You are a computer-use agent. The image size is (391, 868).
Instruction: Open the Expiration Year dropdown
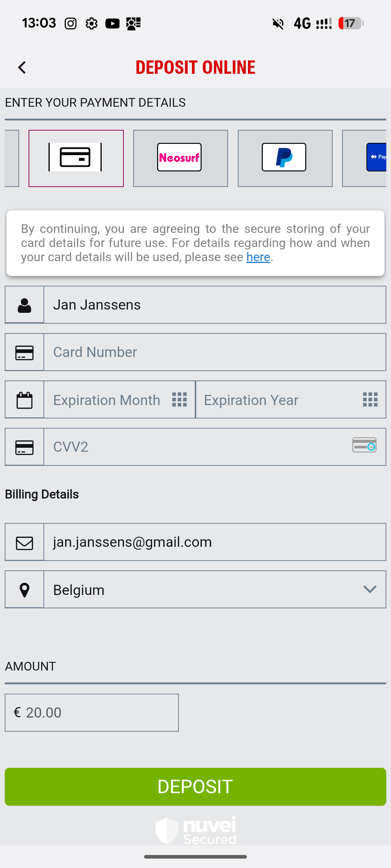290,400
